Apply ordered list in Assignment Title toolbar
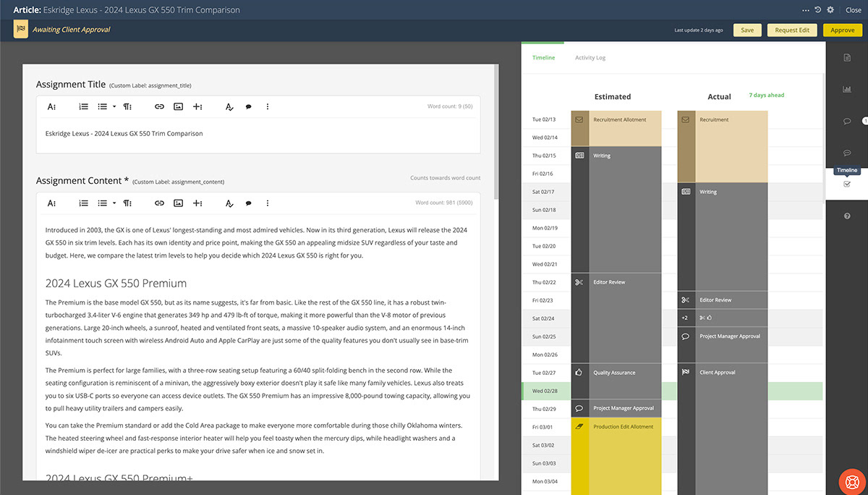The height and width of the screenshot is (495, 868). (84, 106)
